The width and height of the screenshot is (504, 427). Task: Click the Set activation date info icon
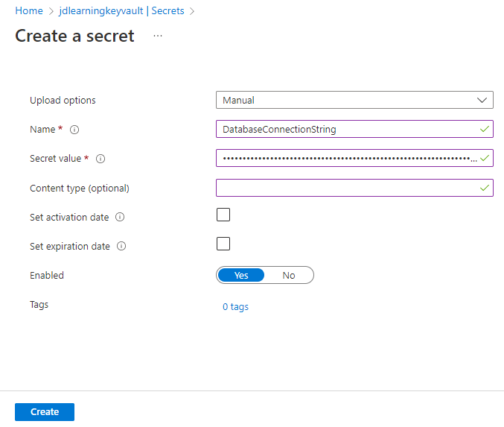click(x=120, y=217)
